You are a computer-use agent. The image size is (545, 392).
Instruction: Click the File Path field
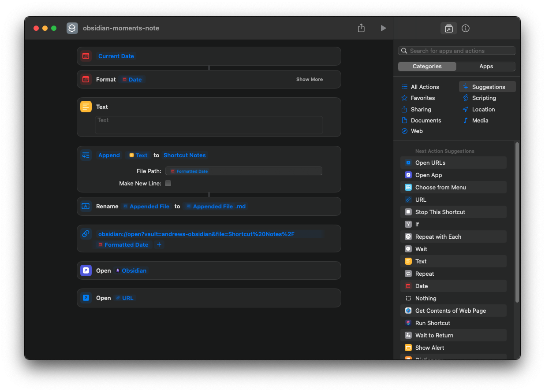pyautogui.click(x=244, y=171)
